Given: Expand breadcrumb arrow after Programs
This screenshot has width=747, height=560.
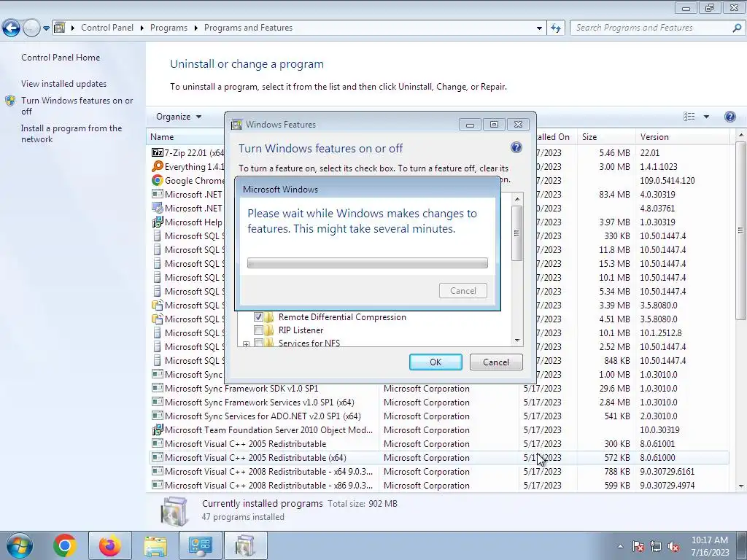Looking at the screenshot, I should tap(196, 28).
